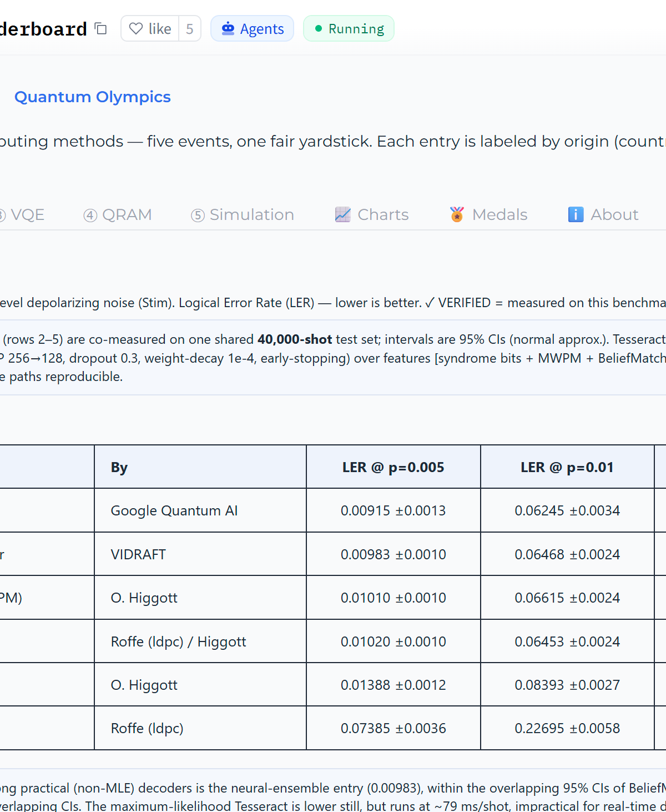Select the 0.06453 ±0.0024 cell
Screen dimensions: 666x812
[x=567, y=641]
